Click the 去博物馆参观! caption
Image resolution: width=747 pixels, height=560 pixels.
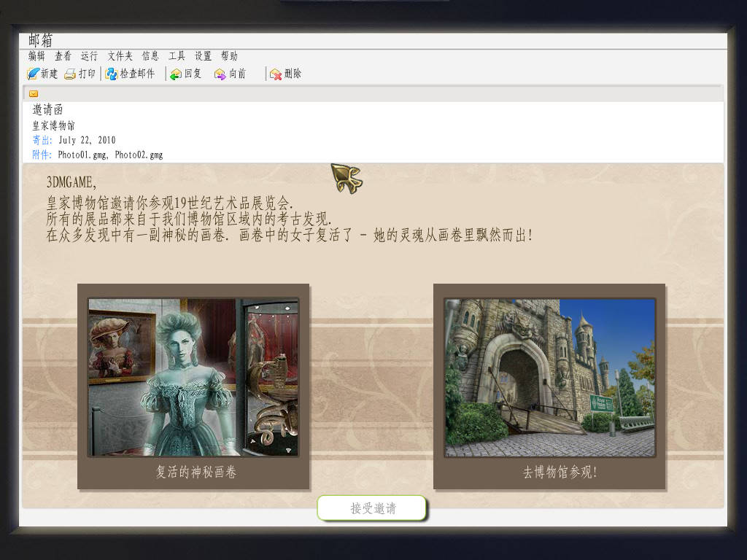pos(560,472)
